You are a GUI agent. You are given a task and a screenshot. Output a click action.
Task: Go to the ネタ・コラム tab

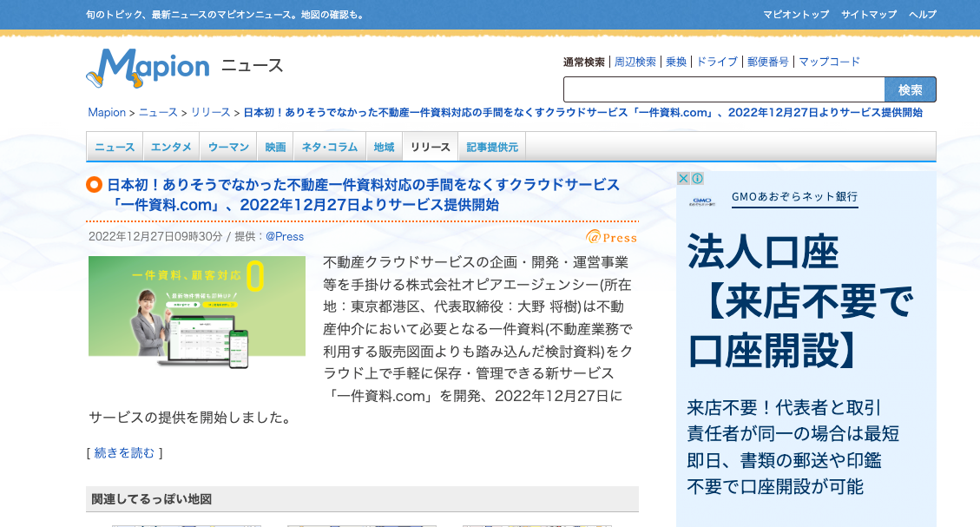(x=329, y=147)
